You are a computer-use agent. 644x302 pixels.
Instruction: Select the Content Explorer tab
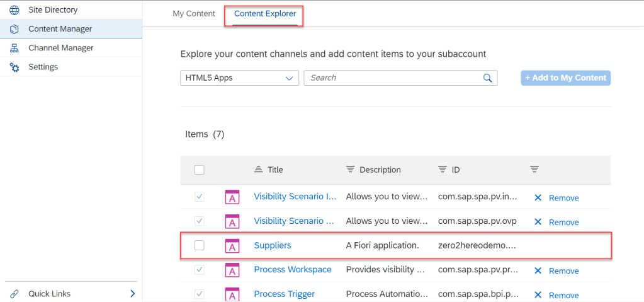264,14
